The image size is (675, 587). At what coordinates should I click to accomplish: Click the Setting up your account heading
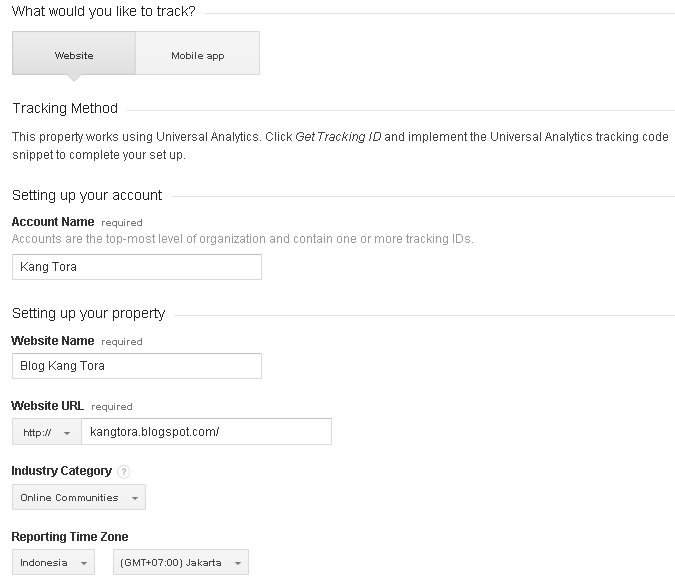(x=87, y=195)
